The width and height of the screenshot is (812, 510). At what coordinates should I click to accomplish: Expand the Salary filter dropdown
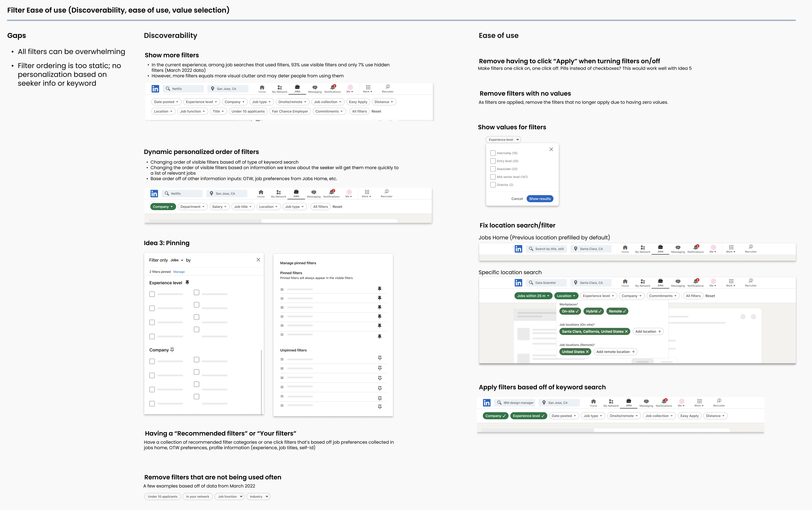[219, 207]
